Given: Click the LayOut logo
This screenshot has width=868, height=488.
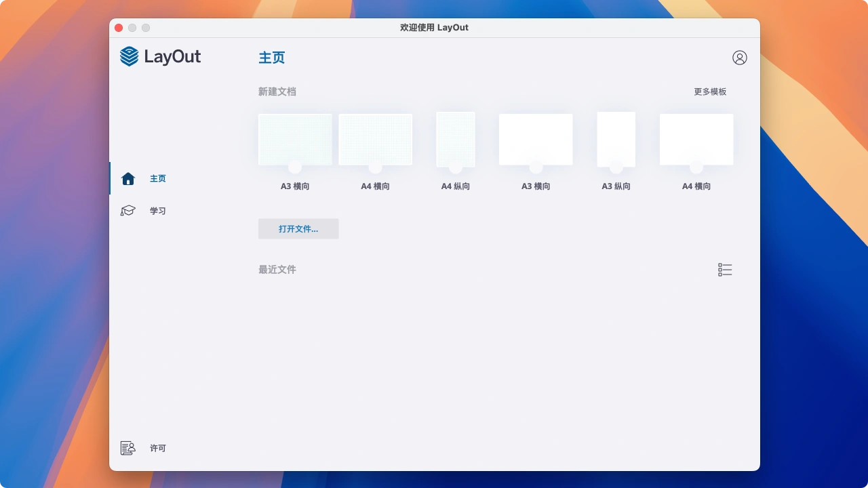Looking at the screenshot, I should (161, 56).
